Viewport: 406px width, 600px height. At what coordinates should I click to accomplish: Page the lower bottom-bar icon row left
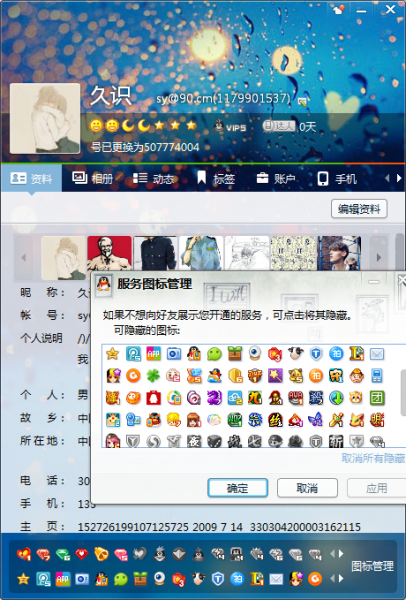coord(332,579)
